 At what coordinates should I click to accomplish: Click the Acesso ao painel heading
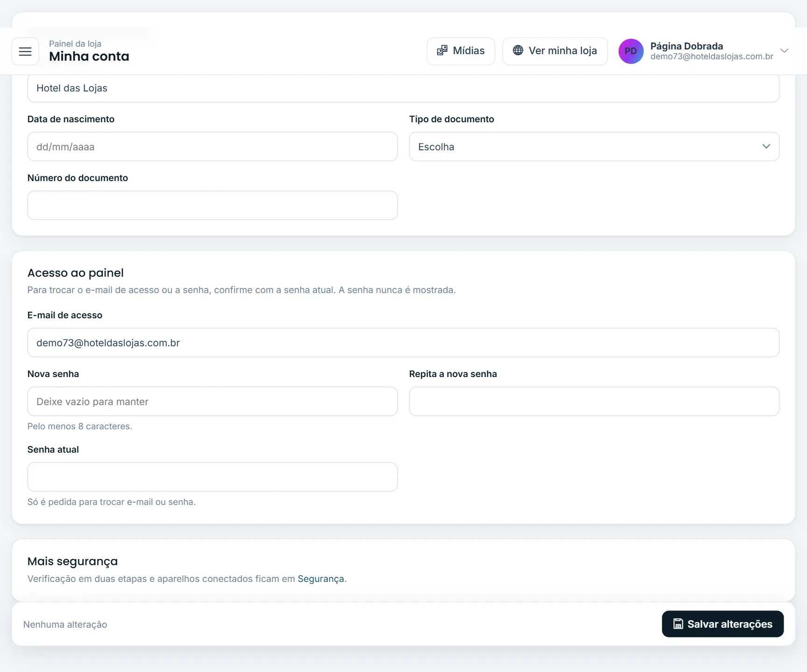(76, 273)
